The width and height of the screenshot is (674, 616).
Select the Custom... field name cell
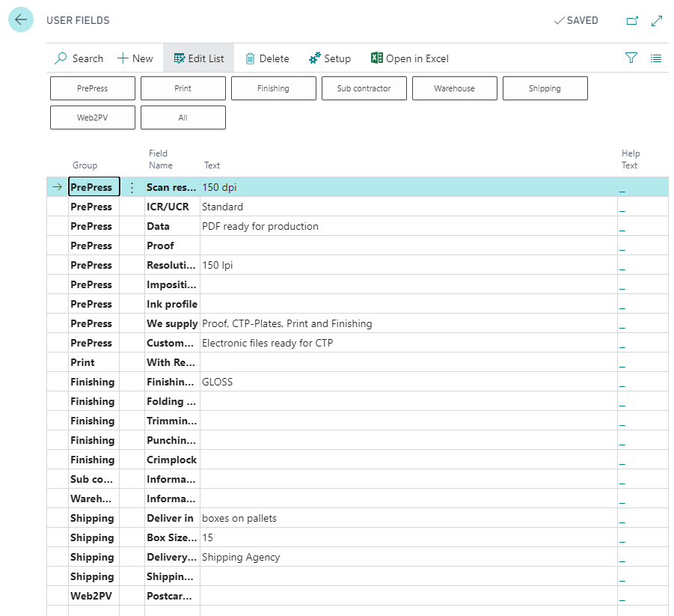[172, 343]
